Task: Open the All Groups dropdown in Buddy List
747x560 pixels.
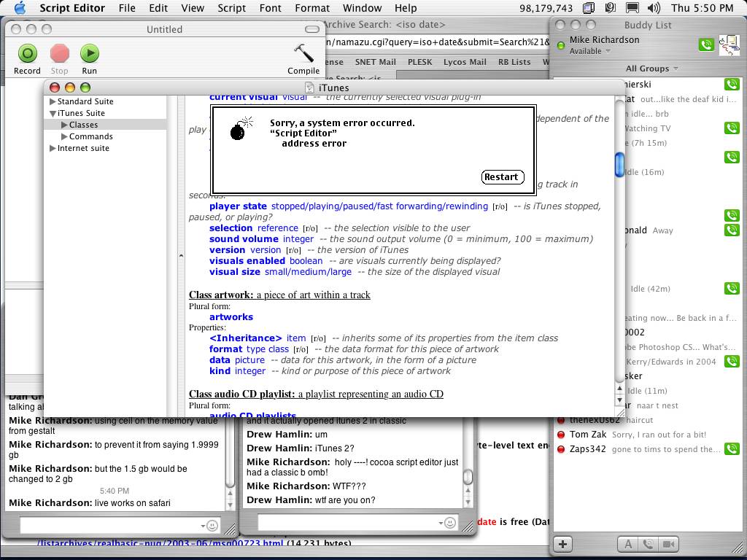Action: (651, 69)
